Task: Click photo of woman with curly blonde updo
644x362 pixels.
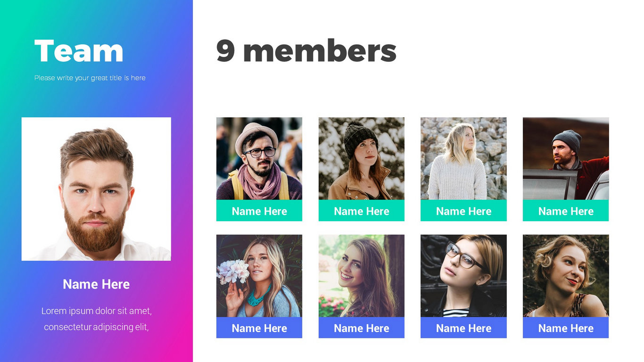Action: pyautogui.click(x=566, y=276)
